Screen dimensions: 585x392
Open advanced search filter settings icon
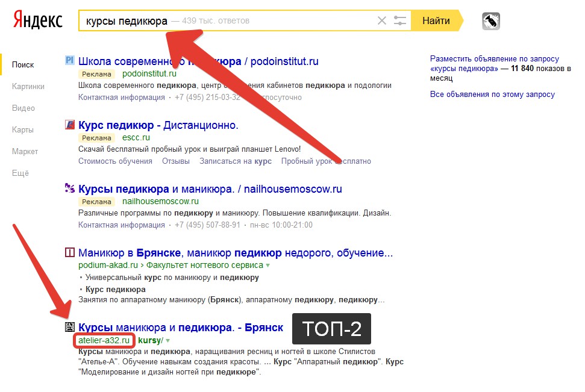point(400,20)
